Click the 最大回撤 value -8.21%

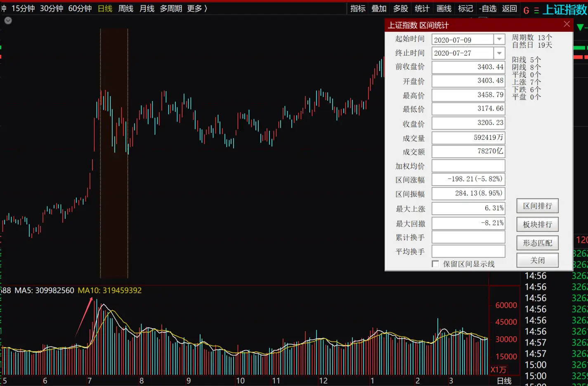click(468, 223)
